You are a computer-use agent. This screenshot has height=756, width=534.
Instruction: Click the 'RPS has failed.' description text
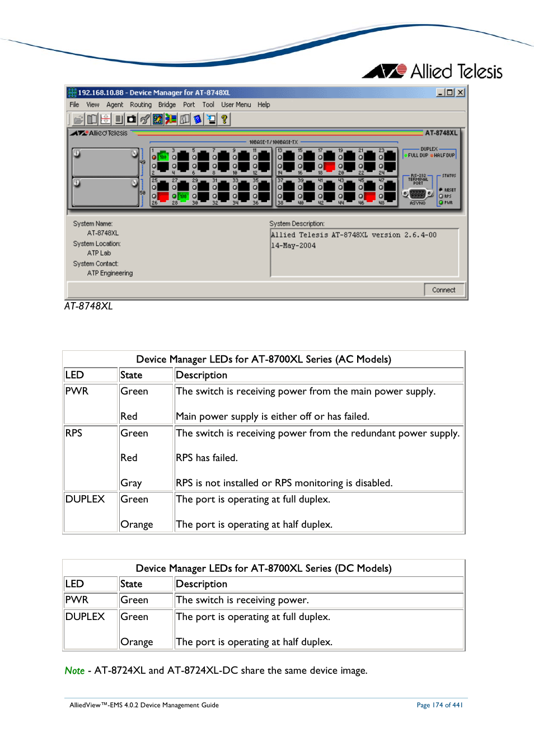point(207,458)
